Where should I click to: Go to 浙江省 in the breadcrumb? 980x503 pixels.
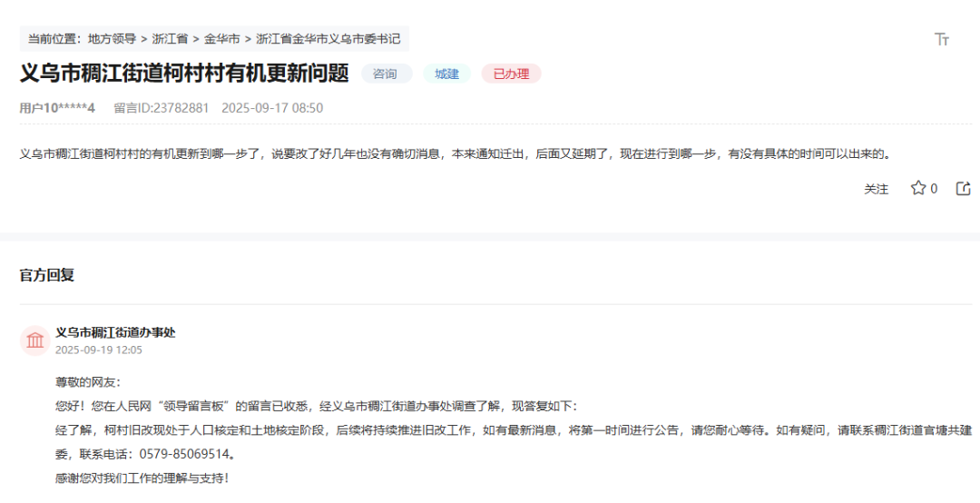pos(170,39)
